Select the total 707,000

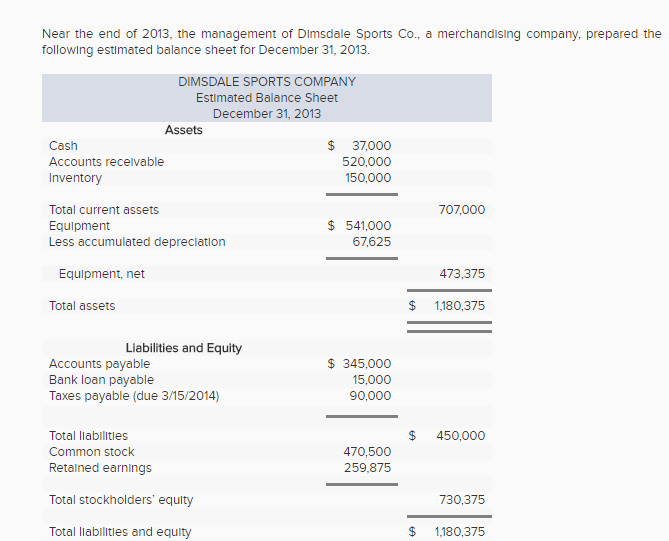462,210
